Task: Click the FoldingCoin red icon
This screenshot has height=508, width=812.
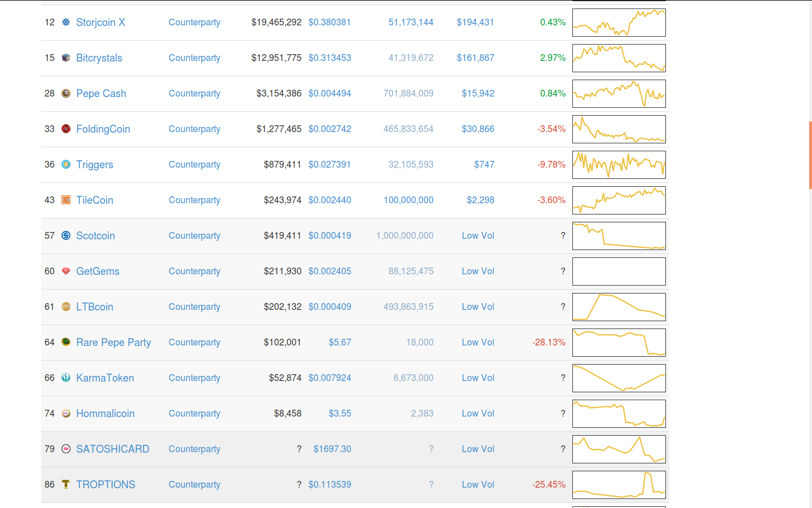Action: click(66, 129)
